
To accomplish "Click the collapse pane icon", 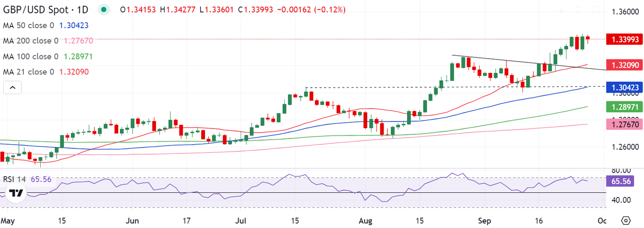I will coord(579,9).
